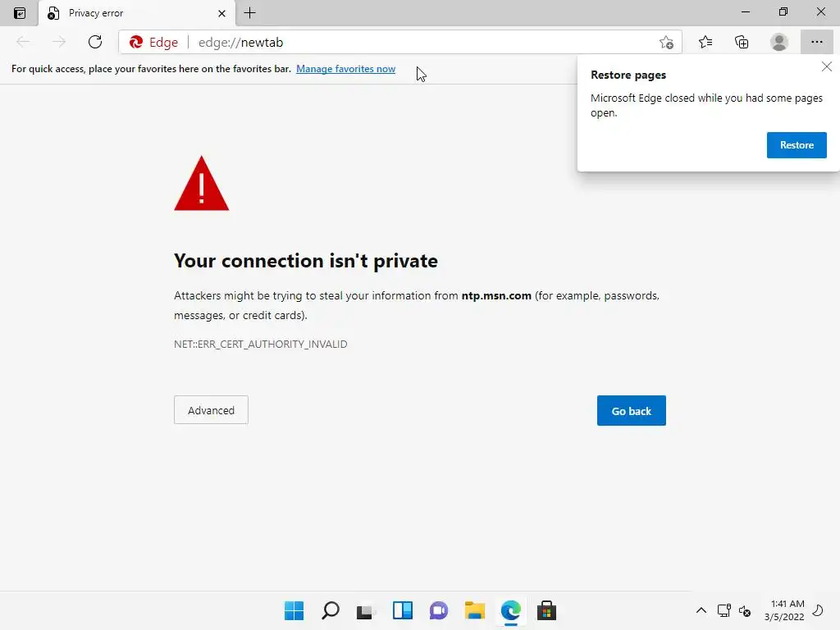Image resolution: width=840 pixels, height=630 pixels.
Task: Dismiss the Restore pages popup
Action: [x=827, y=66]
